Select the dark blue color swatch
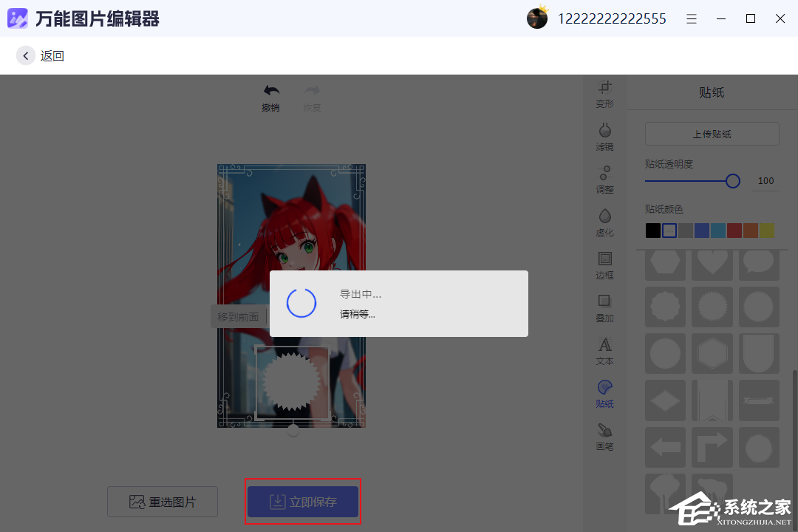798x532 pixels. click(702, 231)
